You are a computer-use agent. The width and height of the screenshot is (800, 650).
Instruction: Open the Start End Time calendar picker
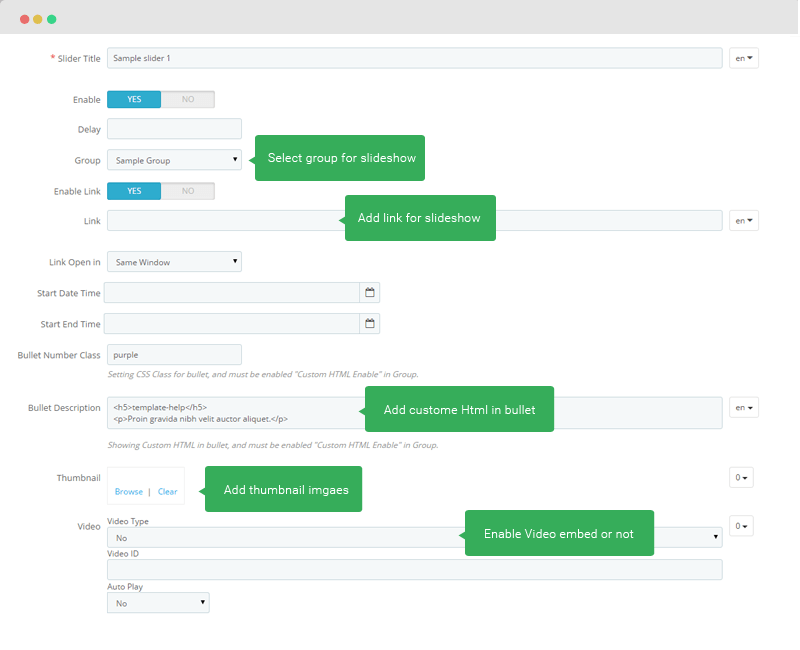[x=369, y=323]
